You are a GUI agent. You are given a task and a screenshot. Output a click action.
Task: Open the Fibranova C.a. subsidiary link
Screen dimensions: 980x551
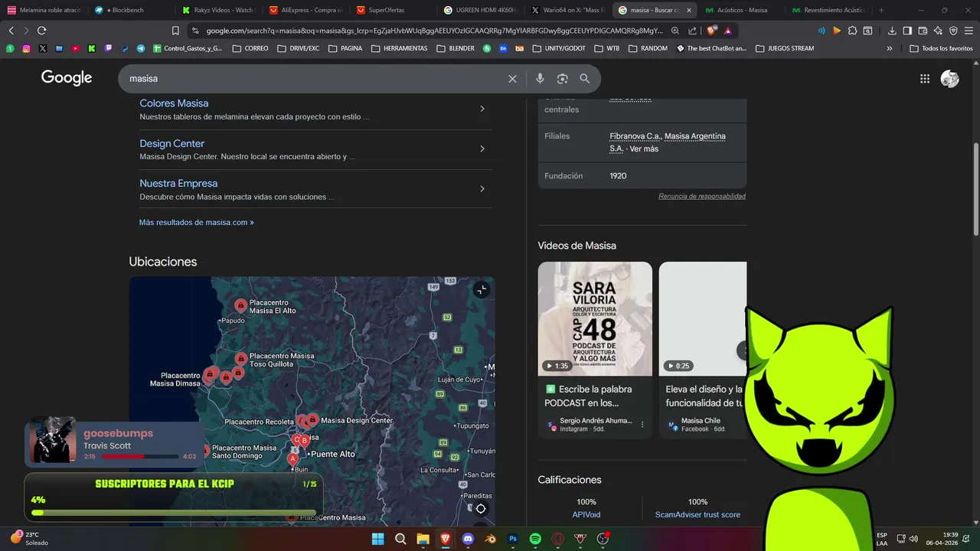[x=635, y=136]
